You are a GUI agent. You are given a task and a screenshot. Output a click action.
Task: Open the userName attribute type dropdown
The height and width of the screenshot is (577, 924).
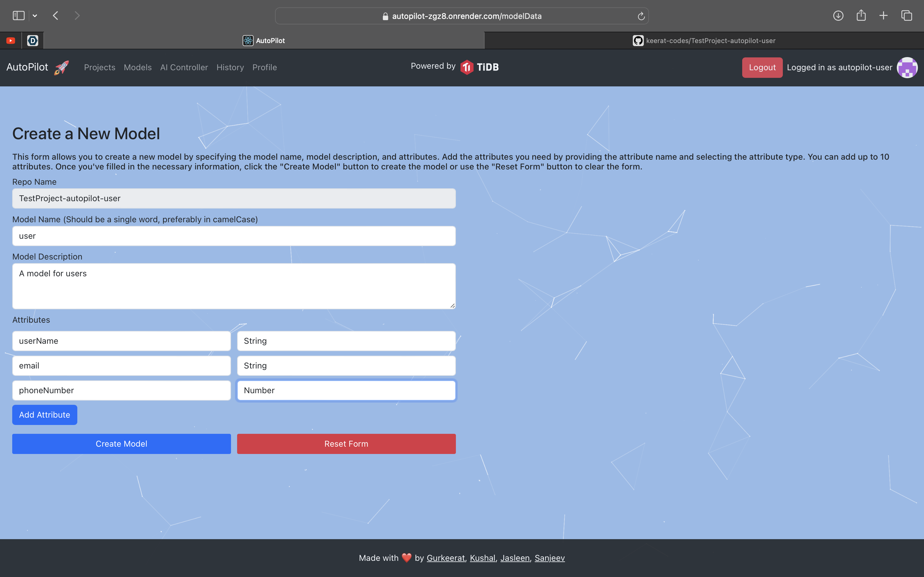pyautogui.click(x=346, y=341)
